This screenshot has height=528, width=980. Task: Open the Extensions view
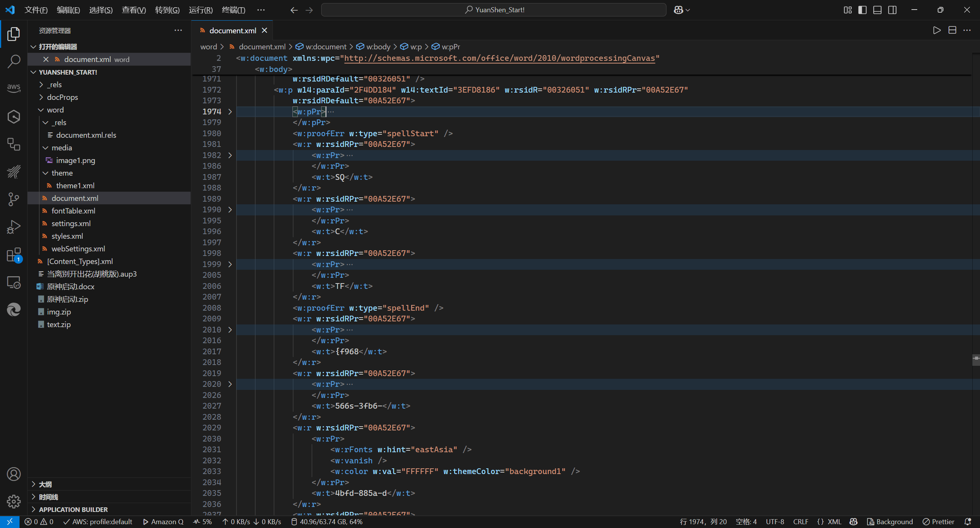pos(14,255)
